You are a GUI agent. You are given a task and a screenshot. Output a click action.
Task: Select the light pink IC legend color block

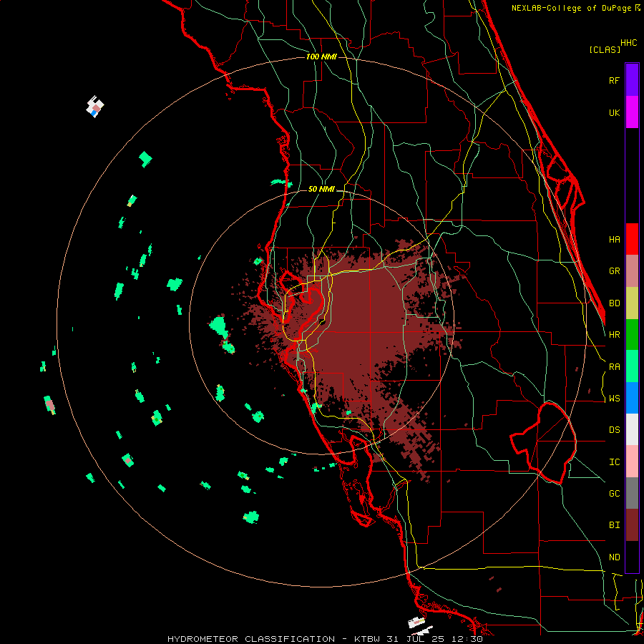click(x=632, y=462)
